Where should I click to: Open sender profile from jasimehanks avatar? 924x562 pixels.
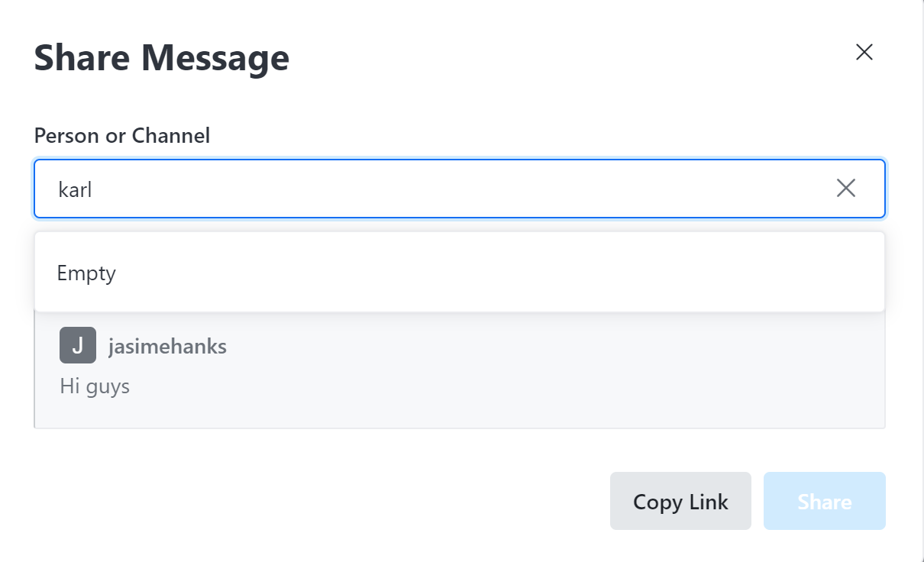click(78, 345)
